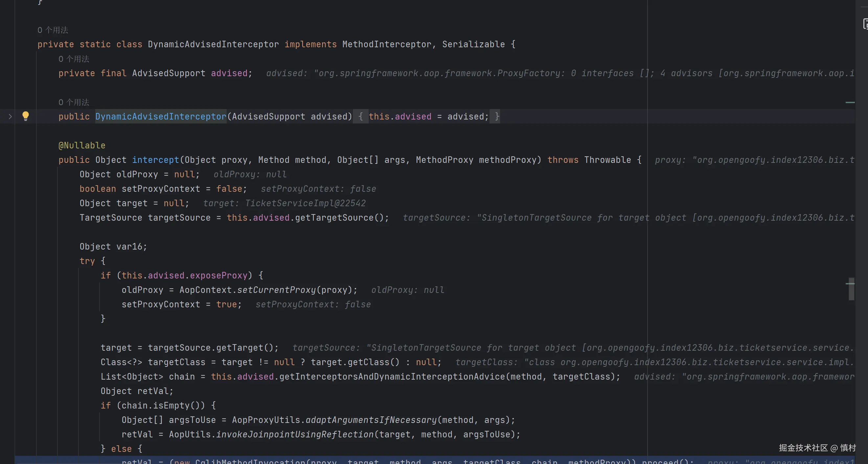This screenshot has width=868, height=464.
Task: Click usages hint above the advised field
Action: pos(74,59)
